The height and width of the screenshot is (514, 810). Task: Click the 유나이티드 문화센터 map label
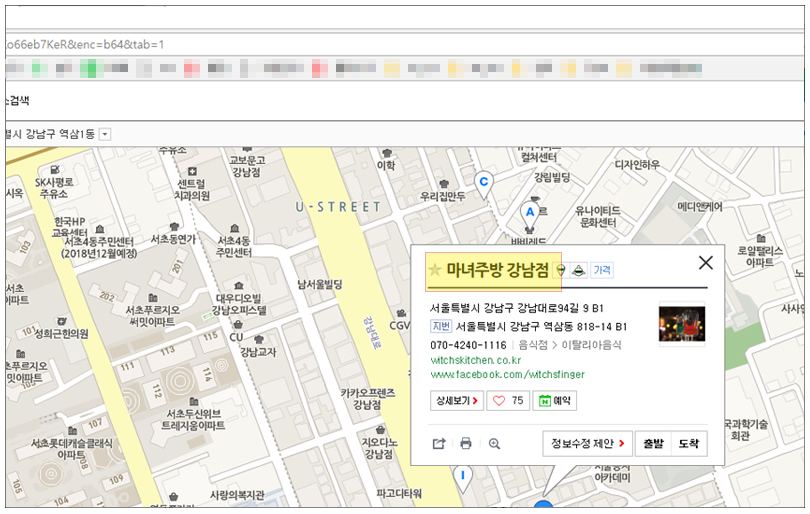pyautogui.click(x=598, y=216)
